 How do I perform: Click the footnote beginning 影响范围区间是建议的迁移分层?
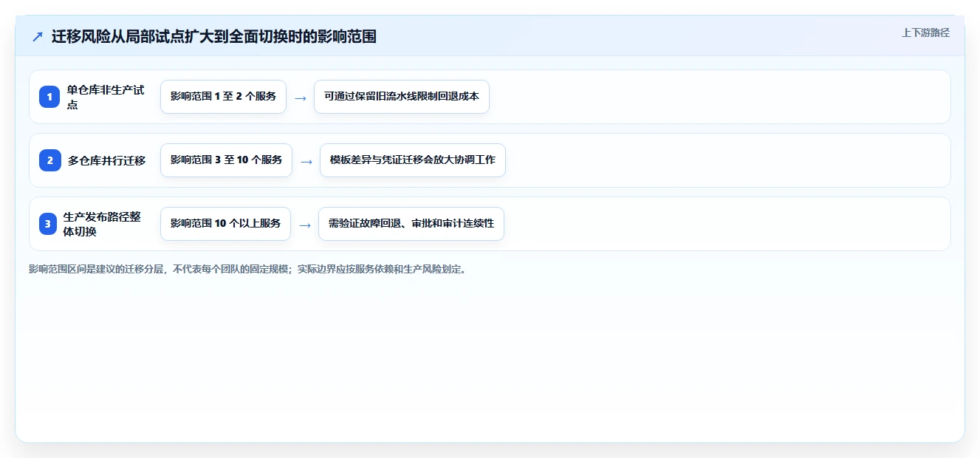click(x=247, y=270)
